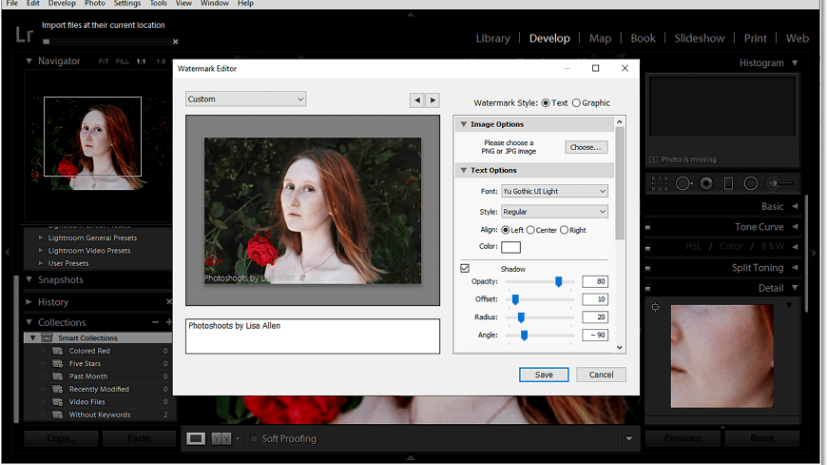Activate the Red Eye Correction tool
The image size is (827, 465).
pos(706,184)
